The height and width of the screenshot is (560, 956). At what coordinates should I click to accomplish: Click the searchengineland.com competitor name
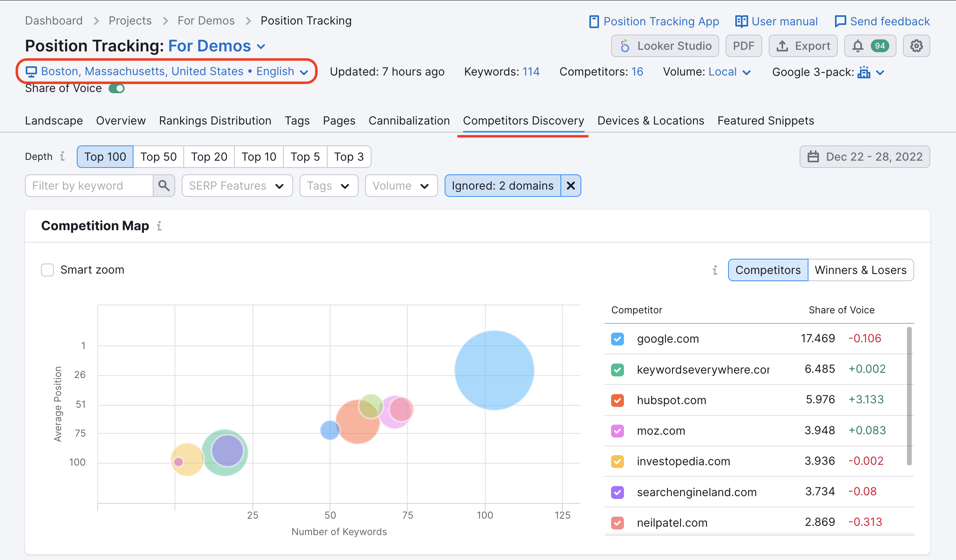click(697, 492)
